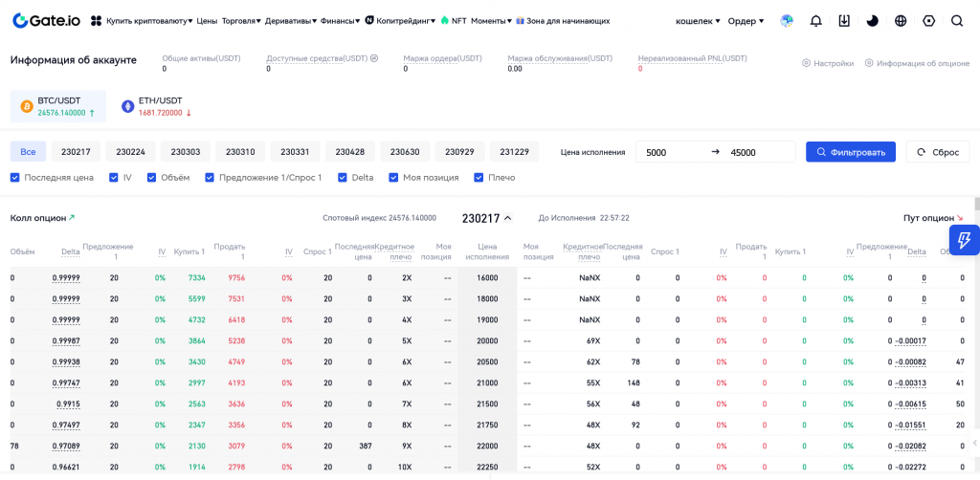
Task: Click the Ethereum coin icon
Action: tap(128, 106)
